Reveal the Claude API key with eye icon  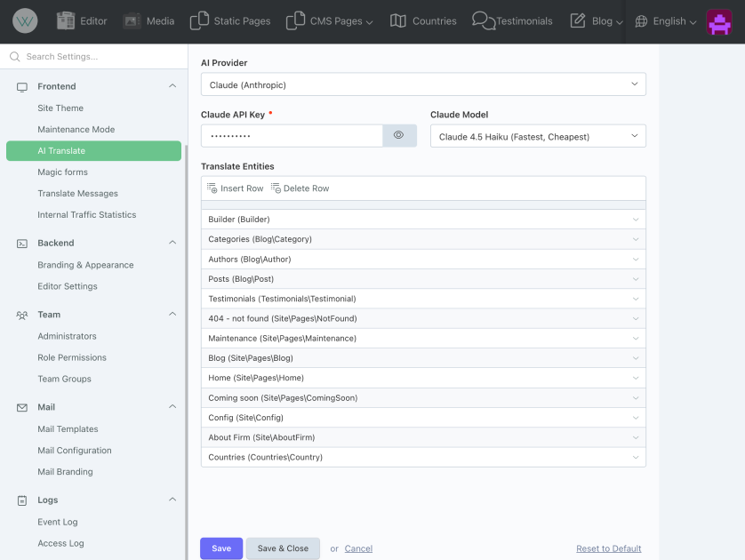coord(399,135)
